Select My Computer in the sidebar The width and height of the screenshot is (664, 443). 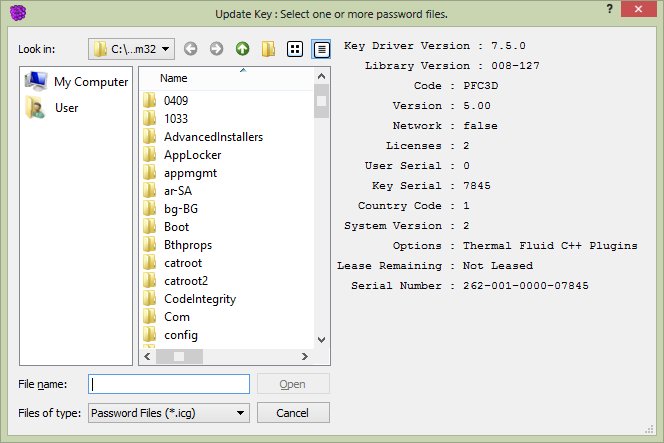[x=77, y=81]
